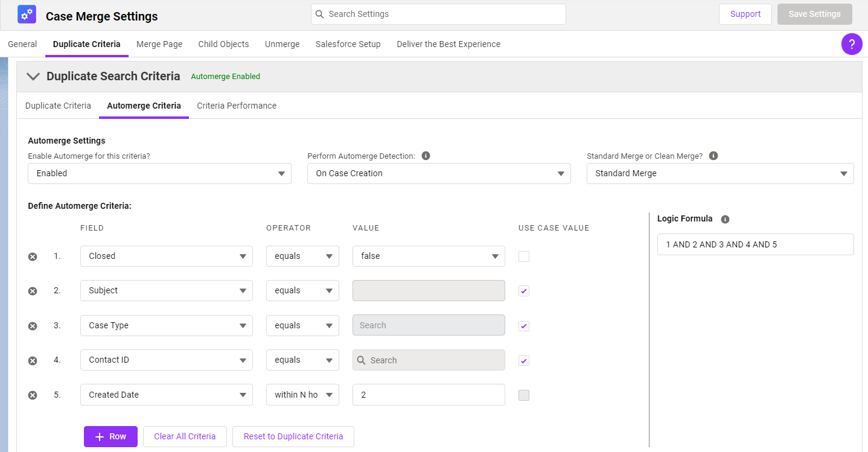Click the search magnifier in Contact ID value

click(362, 360)
